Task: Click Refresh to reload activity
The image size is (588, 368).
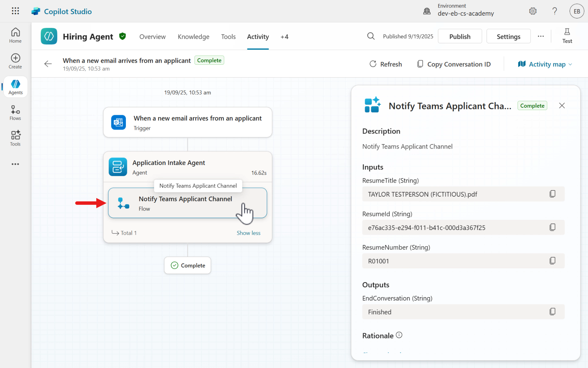Action: pos(386,64)
